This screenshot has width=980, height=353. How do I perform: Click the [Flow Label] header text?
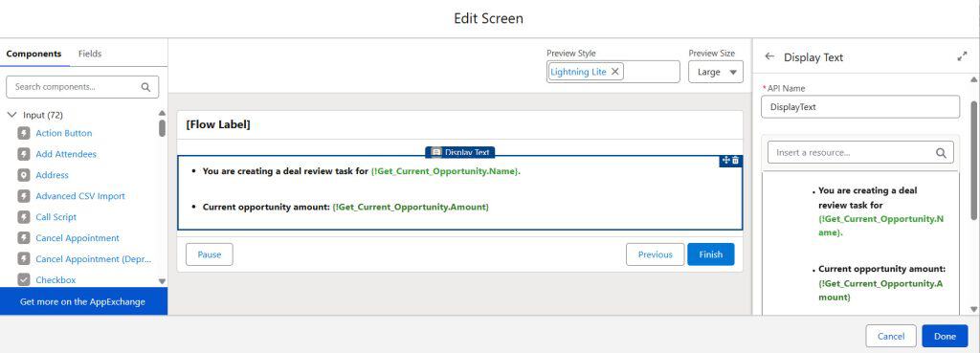(218, 125)
